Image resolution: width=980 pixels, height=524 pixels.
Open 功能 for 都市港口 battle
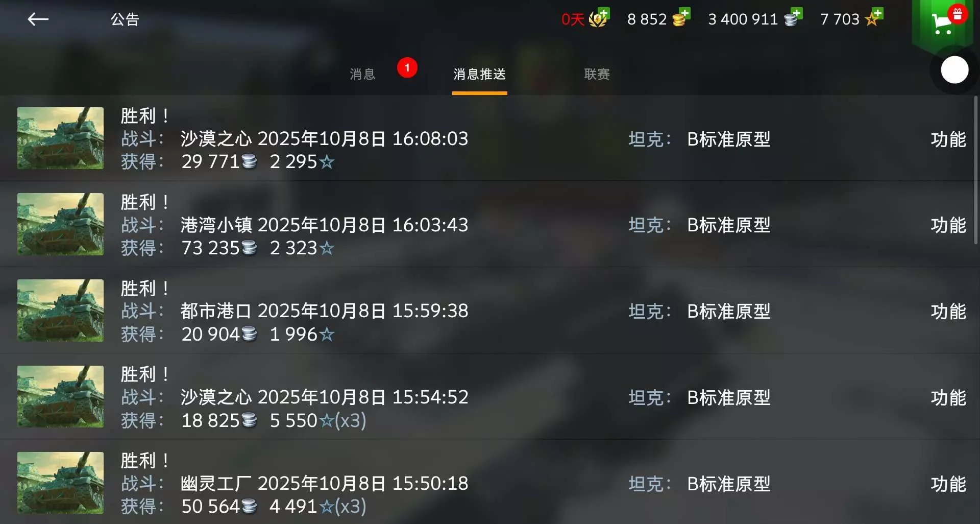tap(948, 312)
